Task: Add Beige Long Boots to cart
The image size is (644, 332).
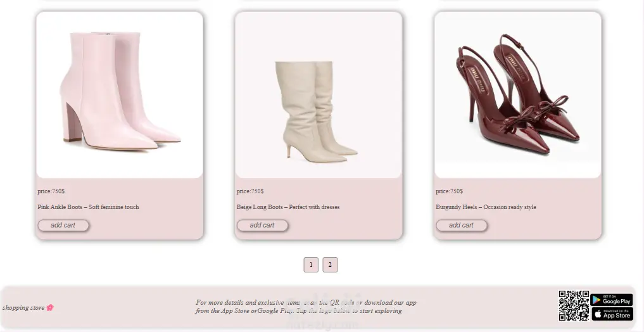Action: coord(262,225)
